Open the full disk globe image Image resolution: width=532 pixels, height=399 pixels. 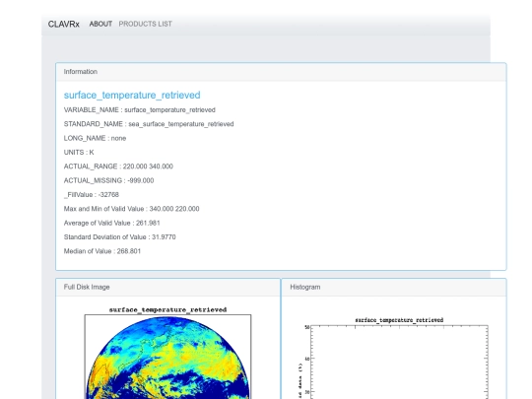167,353
